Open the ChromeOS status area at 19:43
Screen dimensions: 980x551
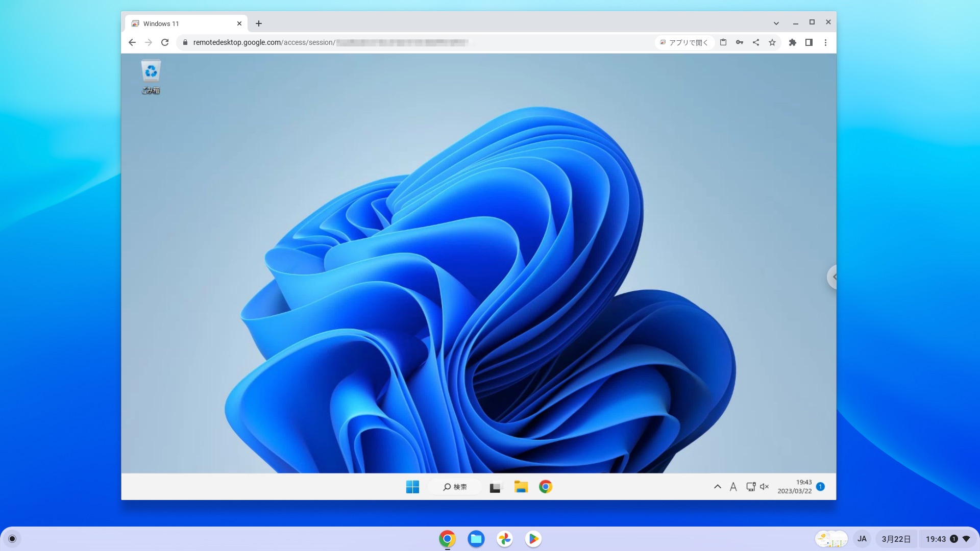tap(947, 539)
